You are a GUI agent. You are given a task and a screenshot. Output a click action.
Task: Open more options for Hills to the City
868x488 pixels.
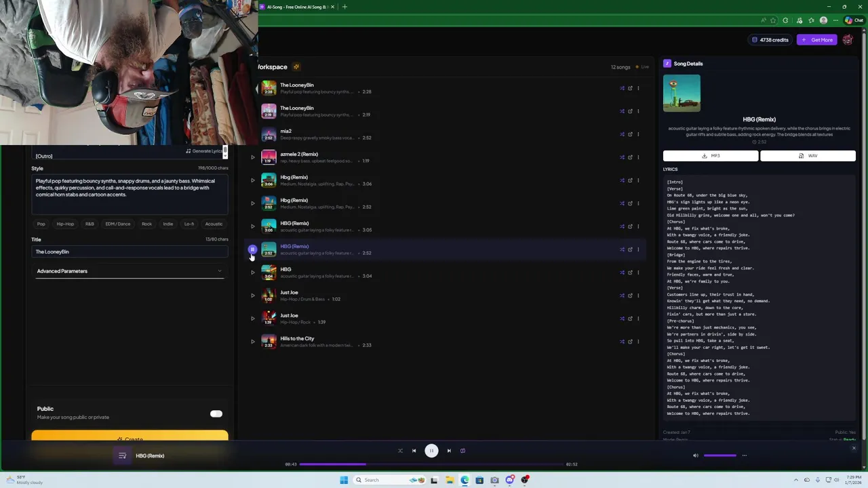pos(638,342)
